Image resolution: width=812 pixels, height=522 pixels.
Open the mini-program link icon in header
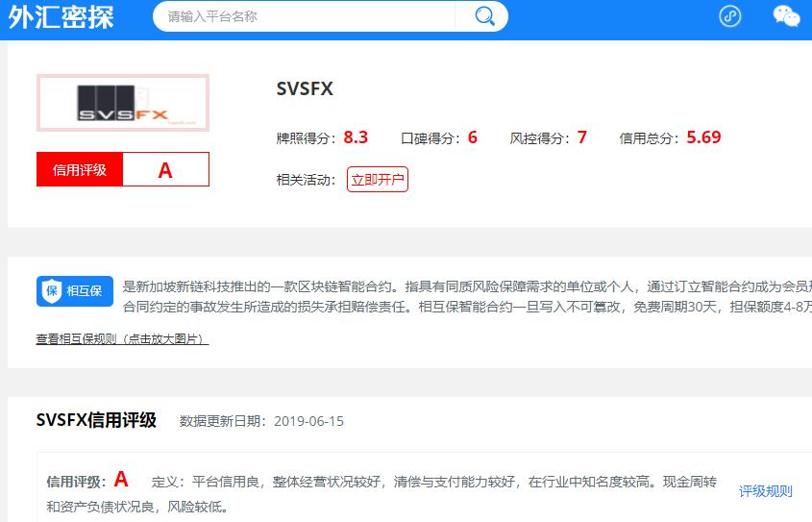[729, 16]
